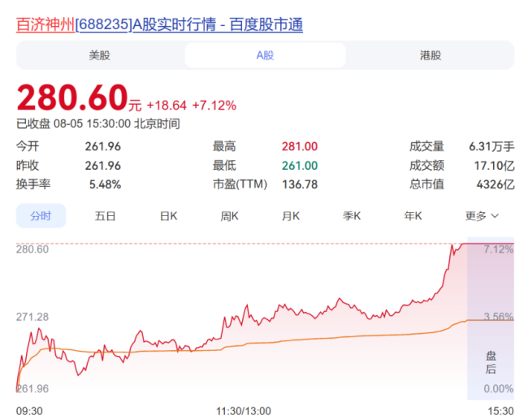Viewport: 528px width, 420px height.
Task: Click the 成交量 value 6.31万手
Action: pos(491,146)
